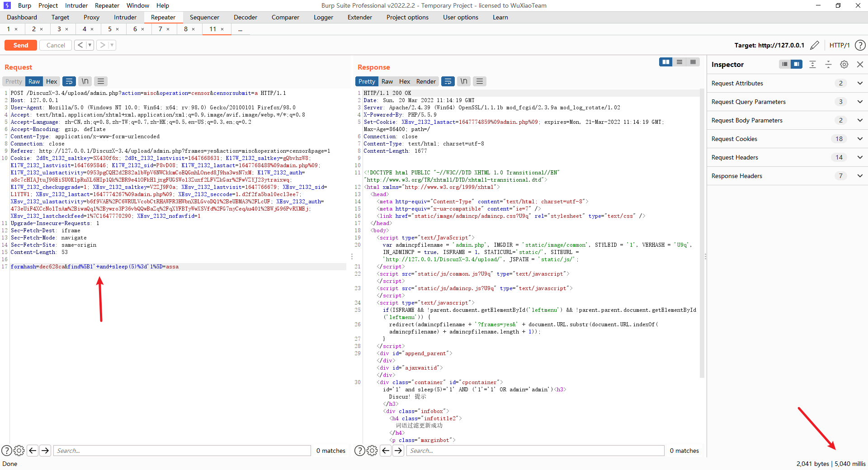Screen dimensions: 868x470
Task: Open back history dropdown arrow
Action: (90, 45)
